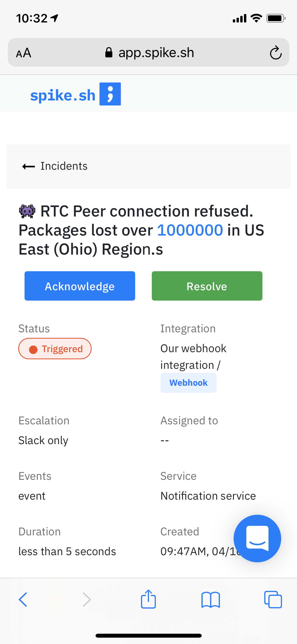Open the AA text size menu
The image size is (297, 644).
[23, 53]
